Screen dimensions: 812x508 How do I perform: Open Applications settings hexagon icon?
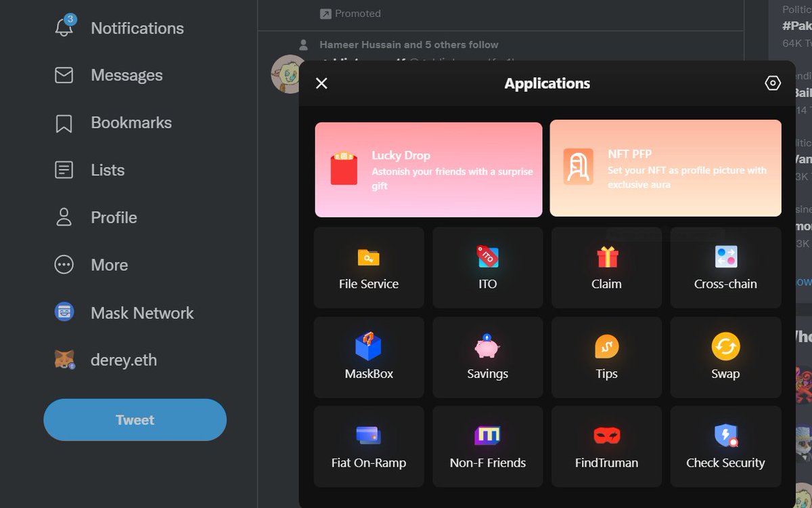[773, 83]
